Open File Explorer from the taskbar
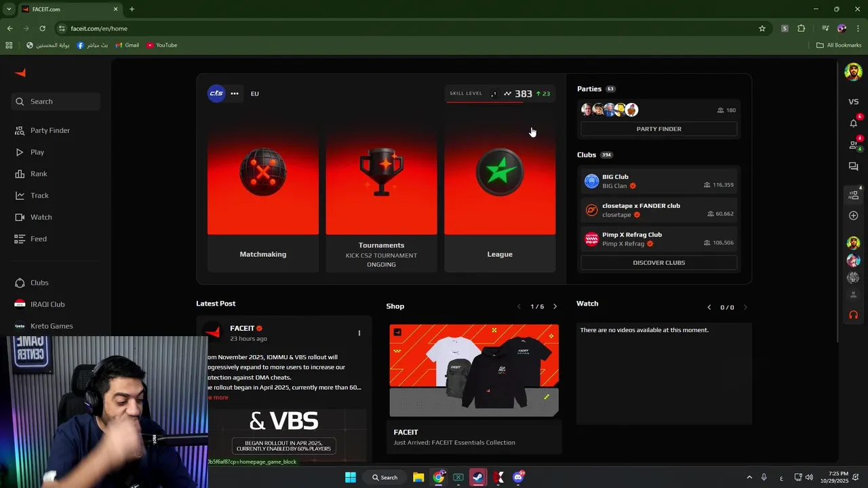868x488 pixels. coord(418,477)
